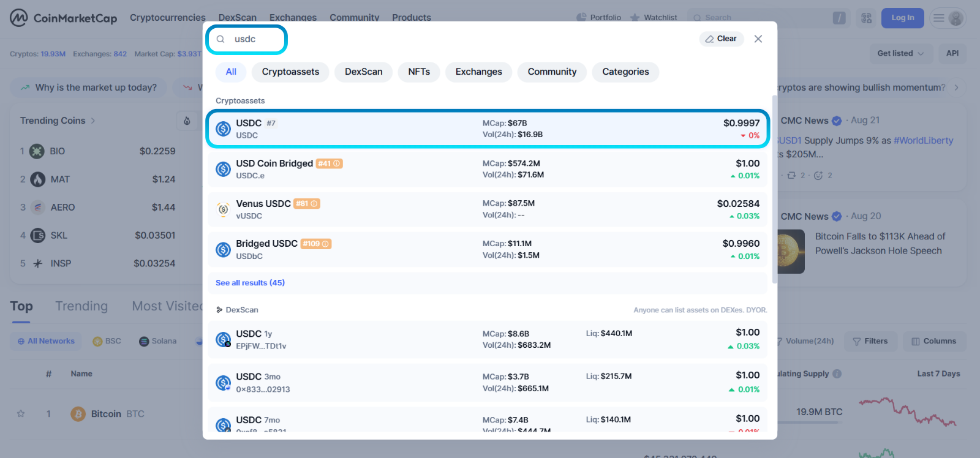Open the hamburger profile menu
The width and height of the screenshot is (980, 458).
948,18
